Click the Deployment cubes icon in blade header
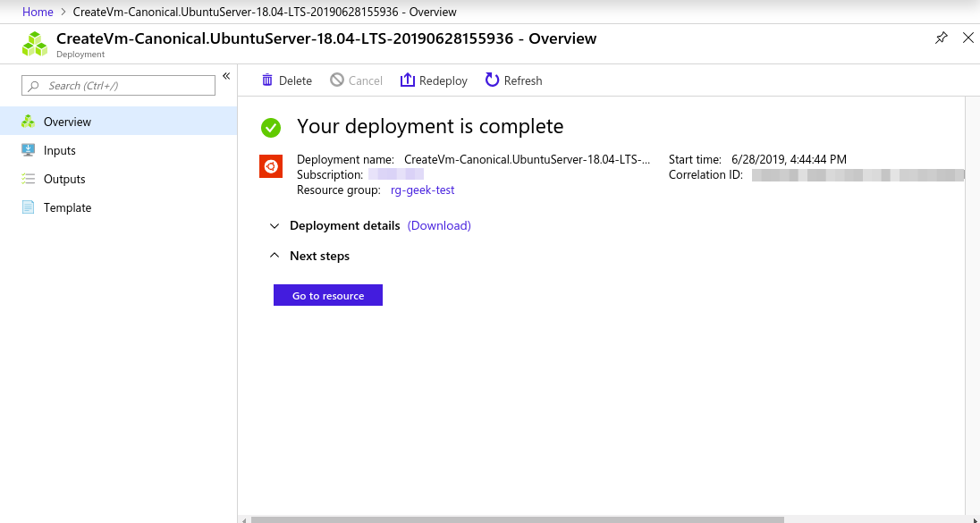 click(x=35, y=44)
